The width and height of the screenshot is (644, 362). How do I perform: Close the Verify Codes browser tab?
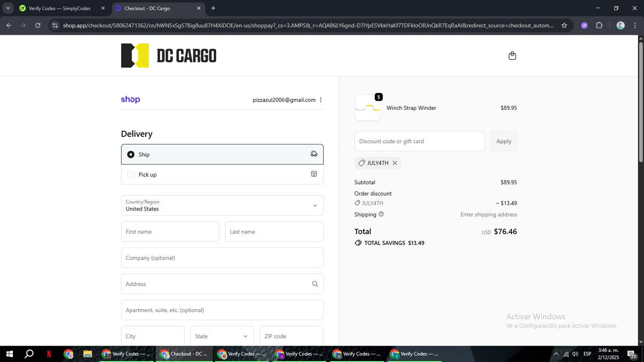(103, 8)
